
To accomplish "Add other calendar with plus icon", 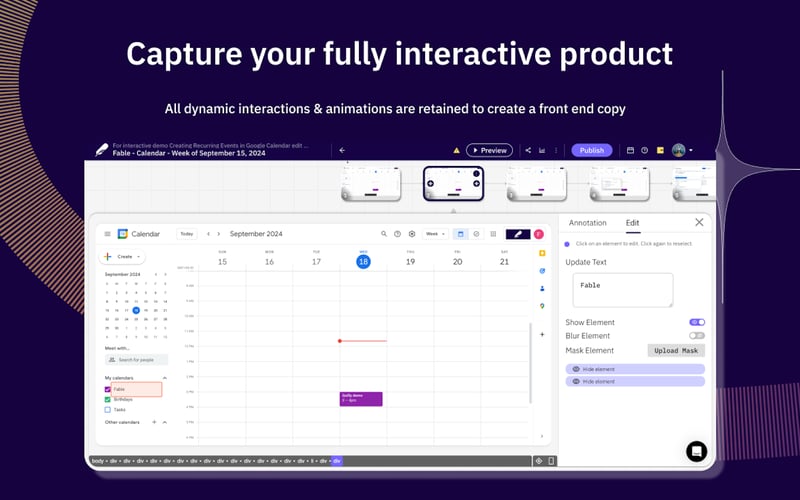I will (x=154, y=422).
